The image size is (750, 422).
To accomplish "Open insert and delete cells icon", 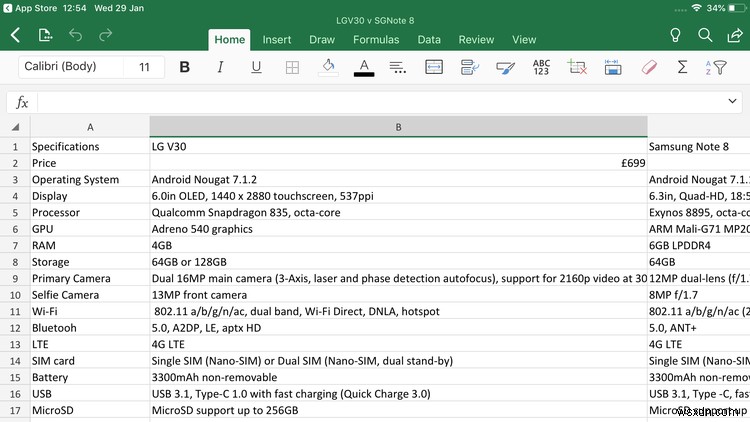I will (x=577, y=67).
